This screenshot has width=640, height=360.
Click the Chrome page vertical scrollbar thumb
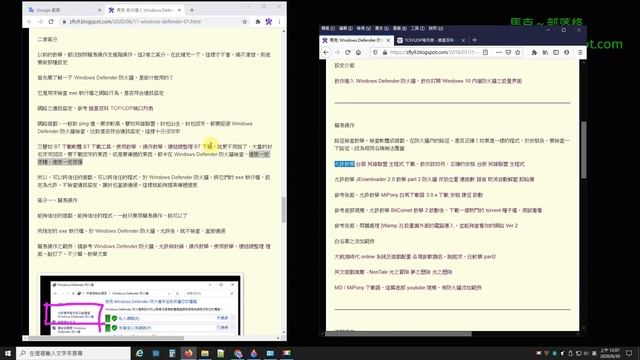[x=283, y=210]
